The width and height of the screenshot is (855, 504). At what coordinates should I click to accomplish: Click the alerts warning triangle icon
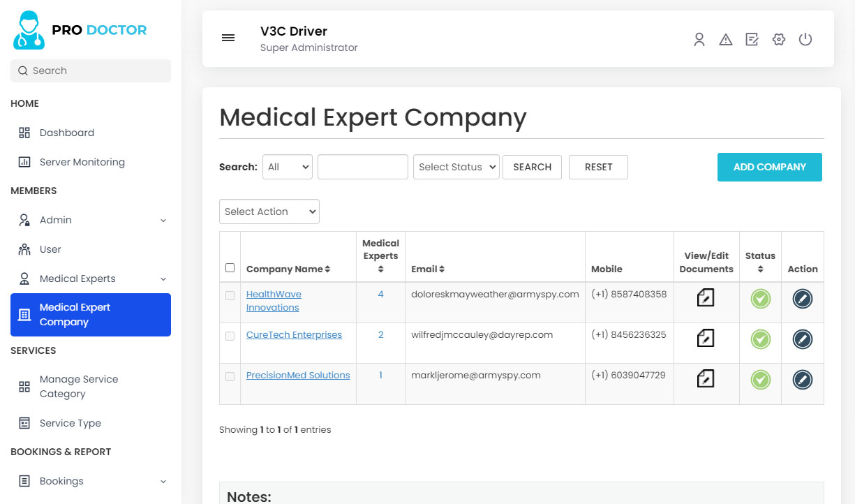(x=726, y=39)
